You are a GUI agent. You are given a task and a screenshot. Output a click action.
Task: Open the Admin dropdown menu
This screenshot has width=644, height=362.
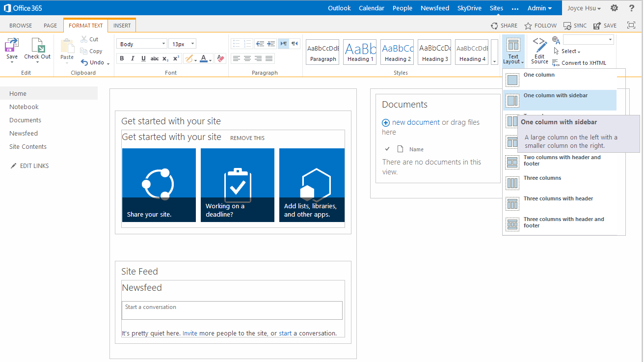pyautogui.click(x=539, y=8)
